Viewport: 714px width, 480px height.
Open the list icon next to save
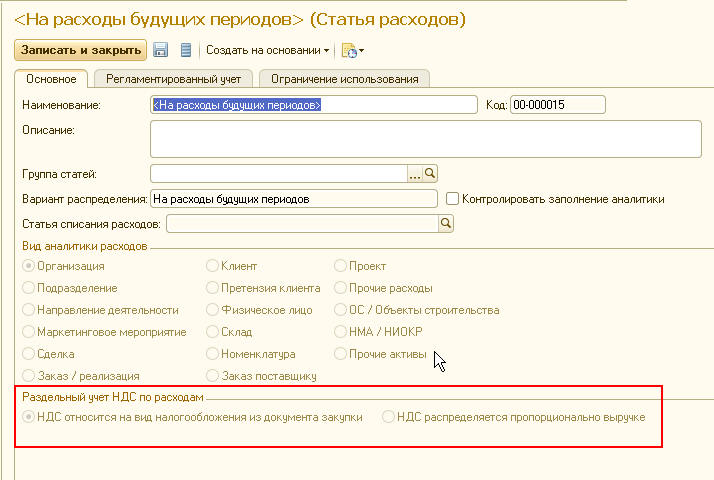pyautogui.click(x=186, y=50)
